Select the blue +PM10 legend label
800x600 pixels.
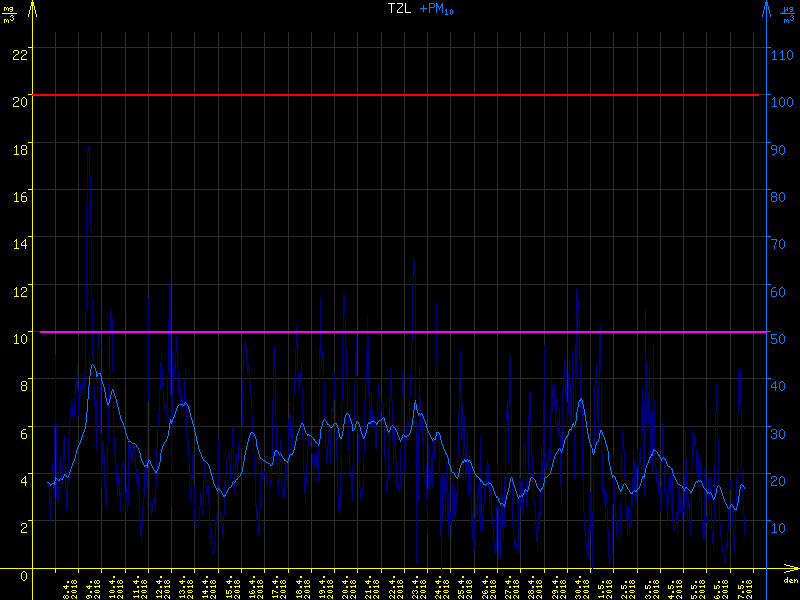point(436,9)
